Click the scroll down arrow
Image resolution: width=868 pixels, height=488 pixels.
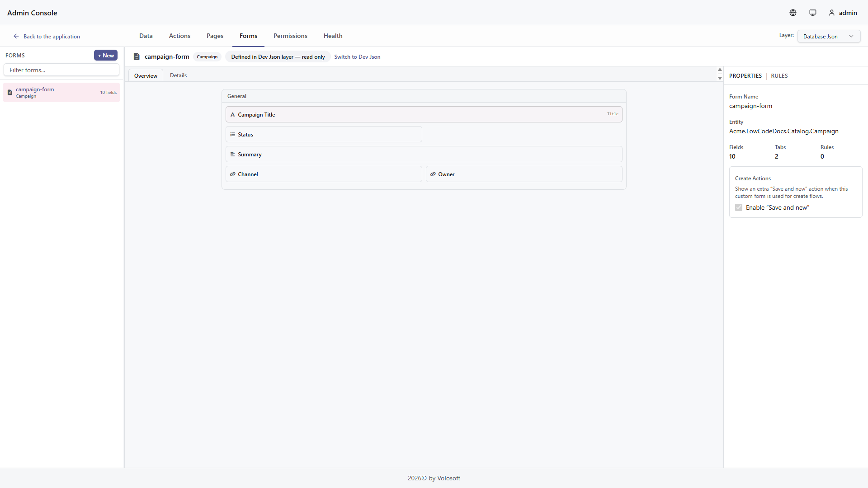coord(720,78)
